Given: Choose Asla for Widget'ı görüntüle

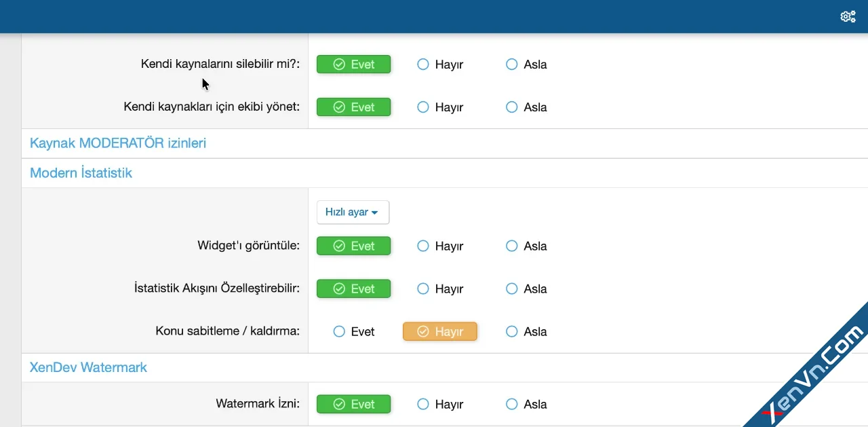Looking at the screenshot, I should tap(512, 246).
